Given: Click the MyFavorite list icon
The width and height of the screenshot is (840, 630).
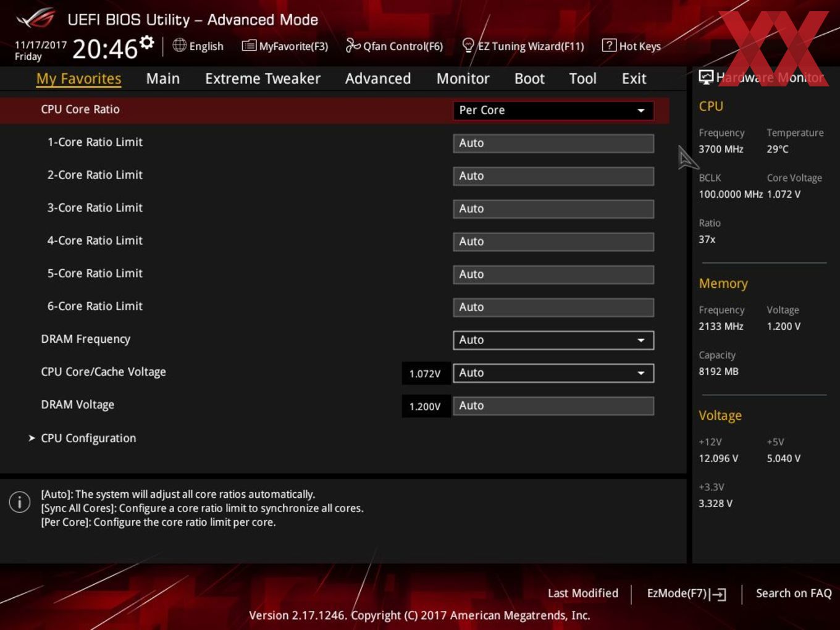Looking at the screenshot, I should tap(249, 46).
